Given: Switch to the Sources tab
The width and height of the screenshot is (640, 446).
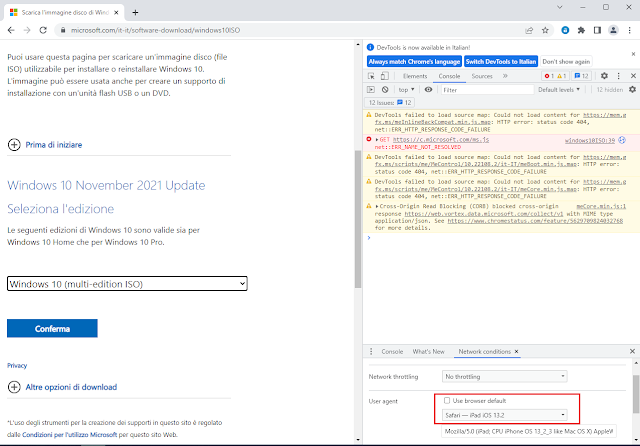Looking at the screenshot, I should pyautogui.click(x=482, y=76).
